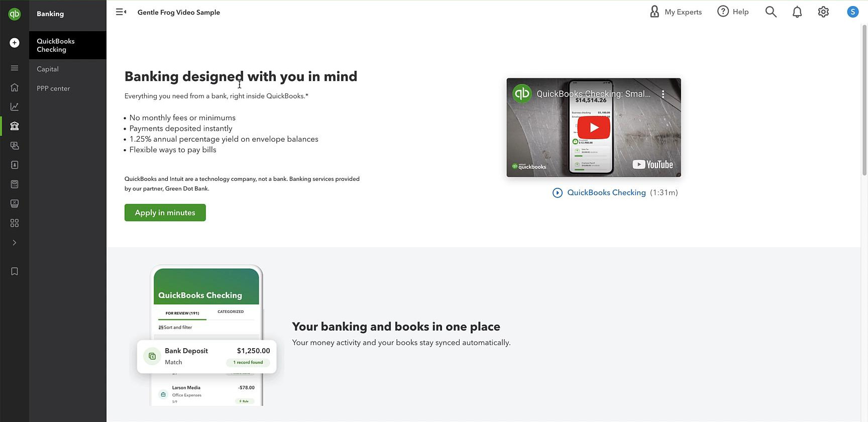Click the YouTube logo on video
This screenshot has width=868, height=422.
[653, 165]
